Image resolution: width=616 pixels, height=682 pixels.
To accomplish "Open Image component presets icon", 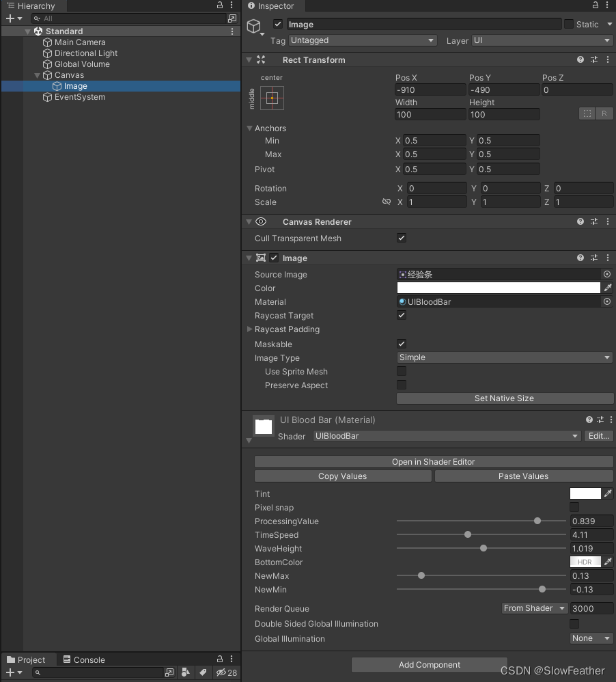I will pos(594,258).
